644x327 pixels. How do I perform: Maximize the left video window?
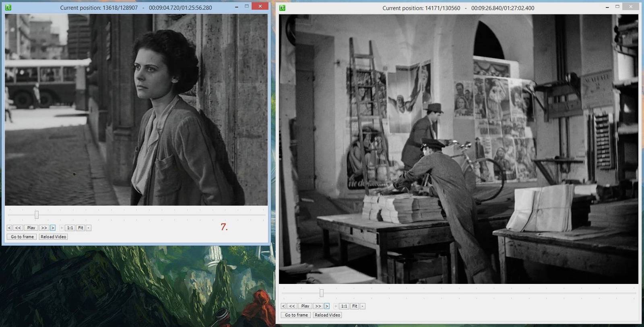coord(247,6)
